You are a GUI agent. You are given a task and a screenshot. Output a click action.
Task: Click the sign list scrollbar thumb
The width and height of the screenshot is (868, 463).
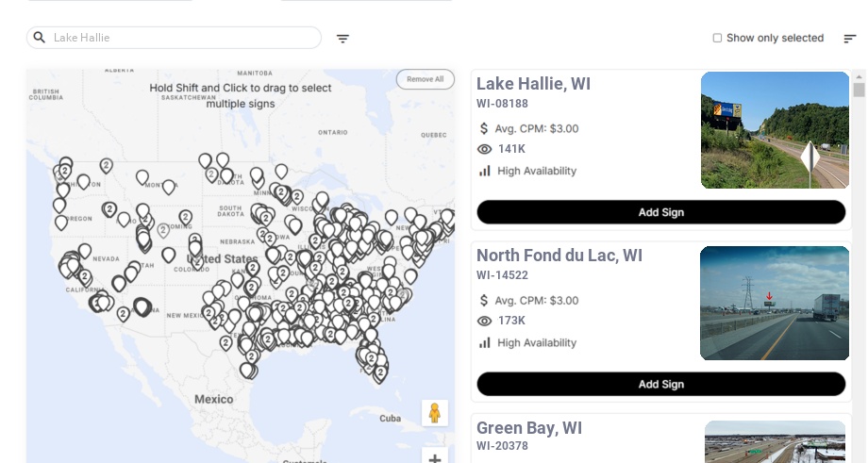point(859,90)
